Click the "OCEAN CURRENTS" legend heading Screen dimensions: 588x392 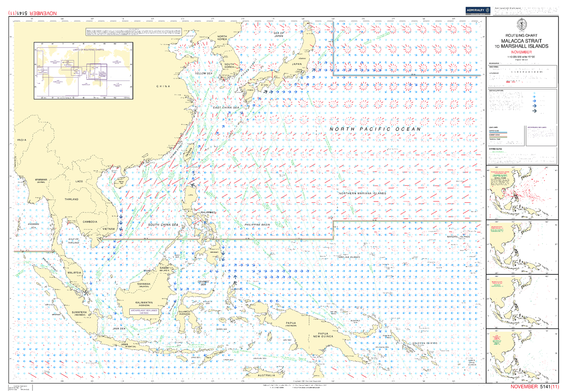click(x=496, y=91)
